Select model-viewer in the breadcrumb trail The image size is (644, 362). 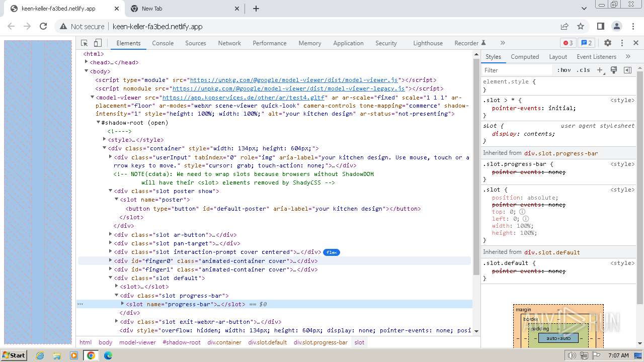(x=137, y=342)
